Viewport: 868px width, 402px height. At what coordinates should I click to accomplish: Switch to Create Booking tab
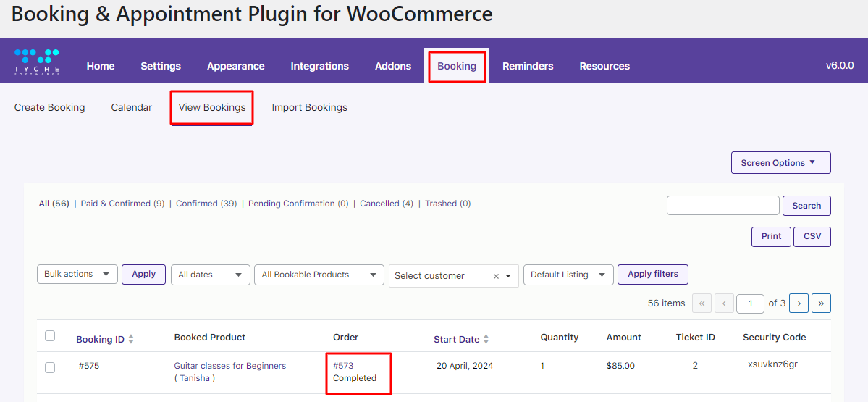pyautogui.click(x=50, y=107)
